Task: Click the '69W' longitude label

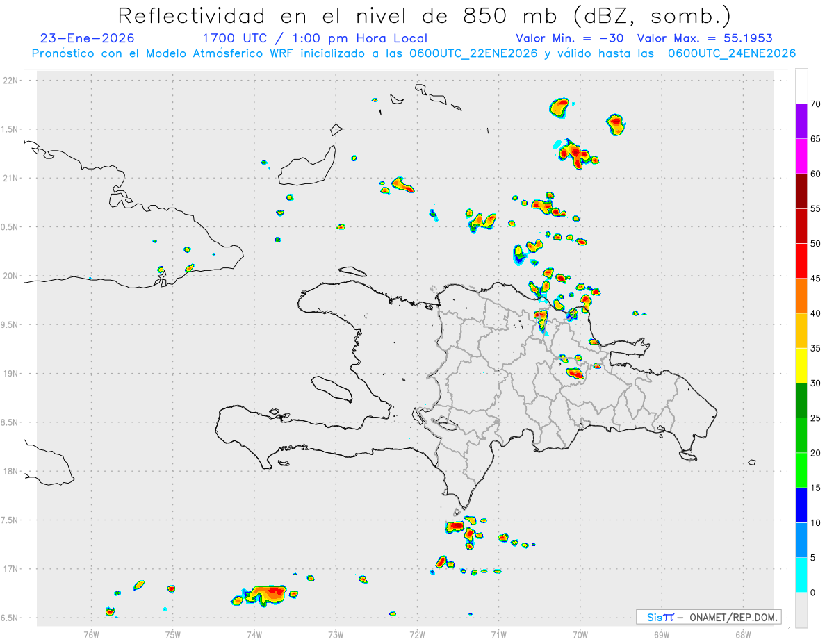Action: click(662, 634)
